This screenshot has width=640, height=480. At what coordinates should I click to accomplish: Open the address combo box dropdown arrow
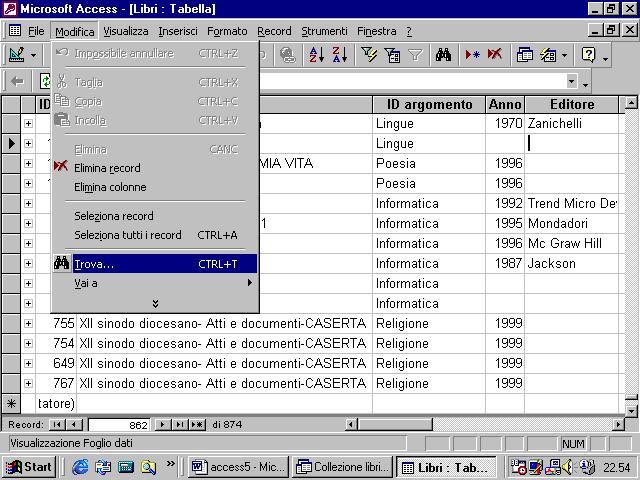click(x=572, y=81)
